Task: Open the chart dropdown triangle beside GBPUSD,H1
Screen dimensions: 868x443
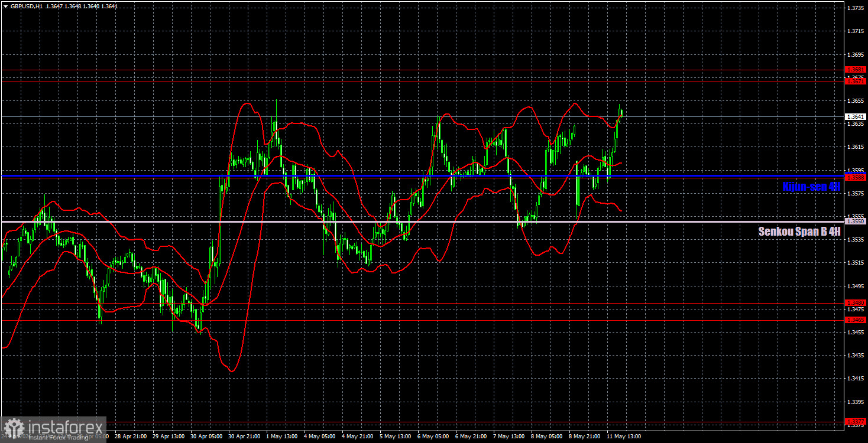Action: tap(5, 6)
